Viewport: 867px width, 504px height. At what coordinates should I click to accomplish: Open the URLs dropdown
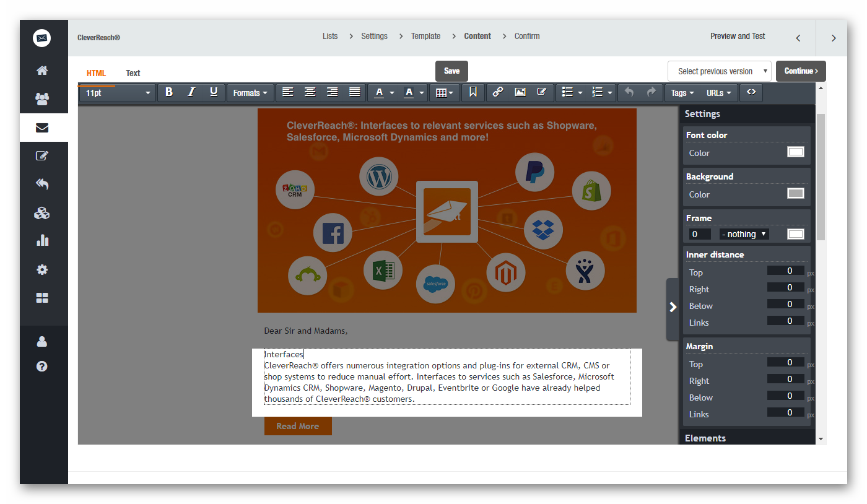coord(718,93)
